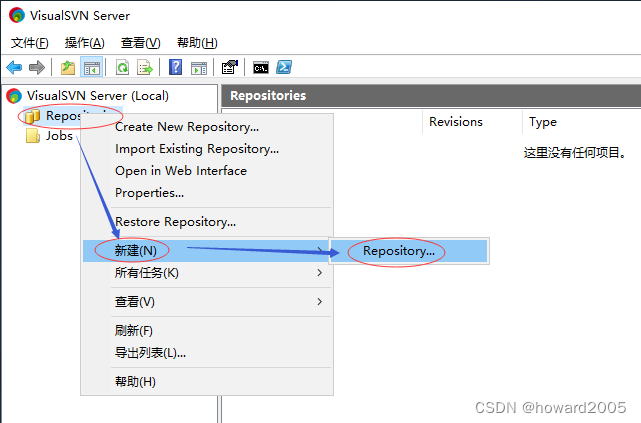This screenshot has width=641, height=423.
Task: Open the Properties toolbar icon
Action: (x=229, y=67)
